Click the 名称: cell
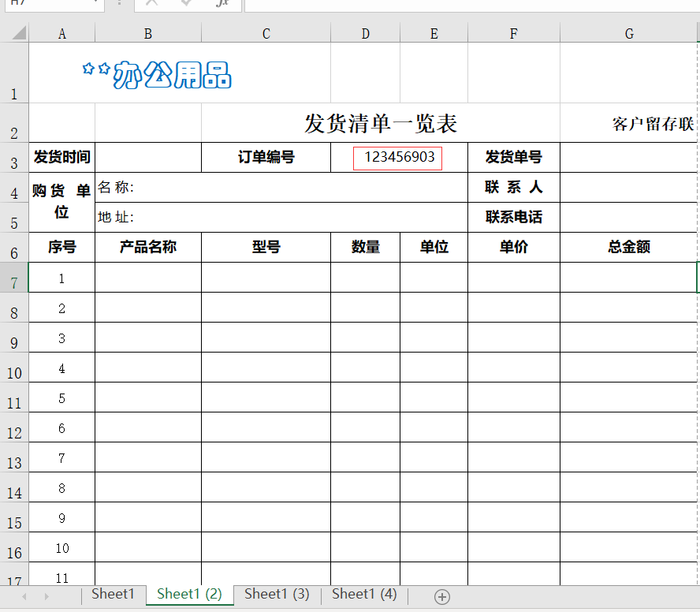Screen dimensions: 700x612 pyautogui.click(x=281, y=188)
